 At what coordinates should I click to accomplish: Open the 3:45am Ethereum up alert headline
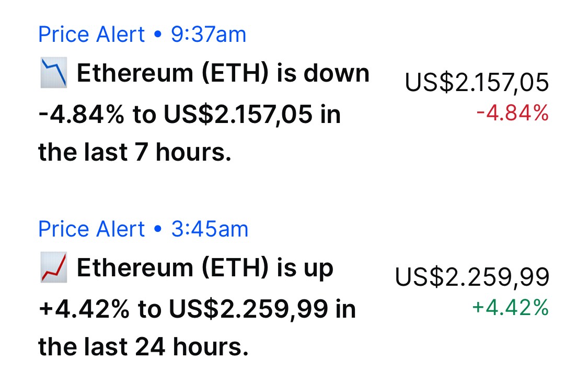coord(197,307)
